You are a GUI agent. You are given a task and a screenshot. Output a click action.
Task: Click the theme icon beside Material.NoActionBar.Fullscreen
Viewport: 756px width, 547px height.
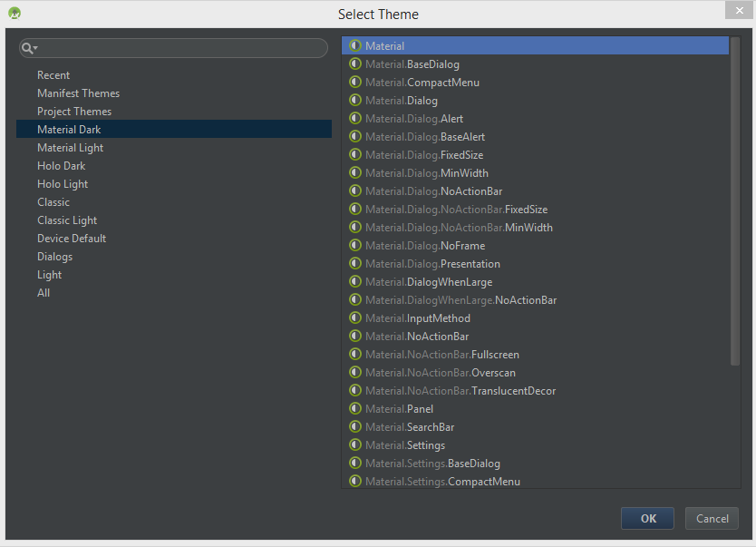[x=355, y=354]
